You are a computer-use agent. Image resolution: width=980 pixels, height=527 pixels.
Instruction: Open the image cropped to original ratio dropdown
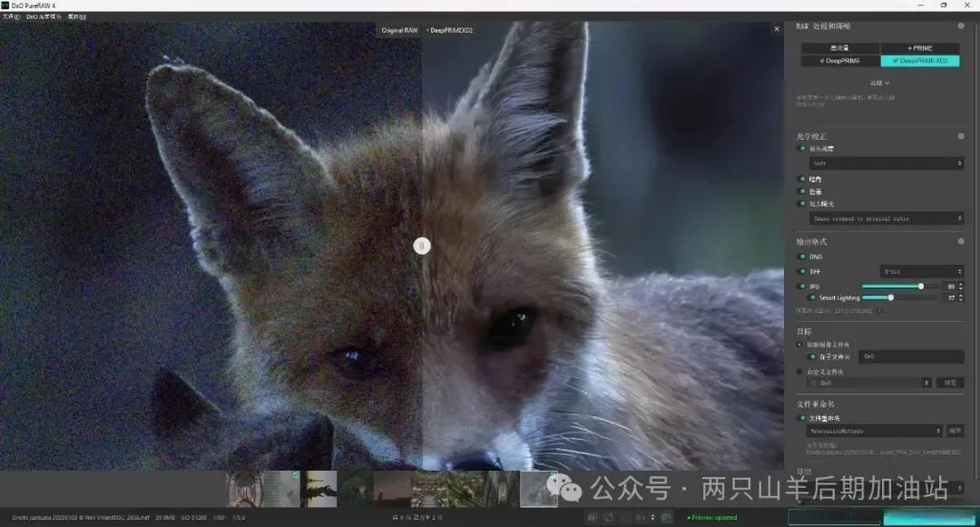click(x=887, y=219)
